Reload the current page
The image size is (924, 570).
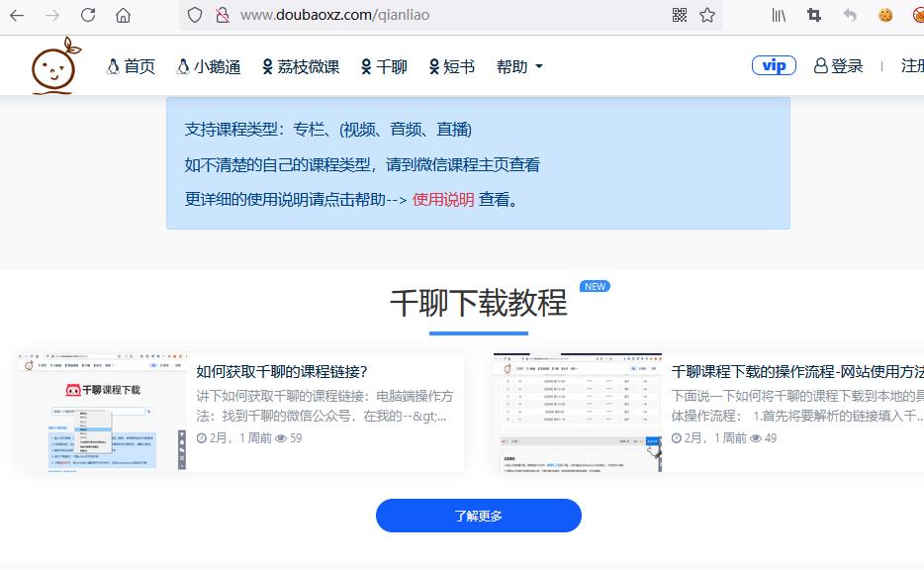88,15
